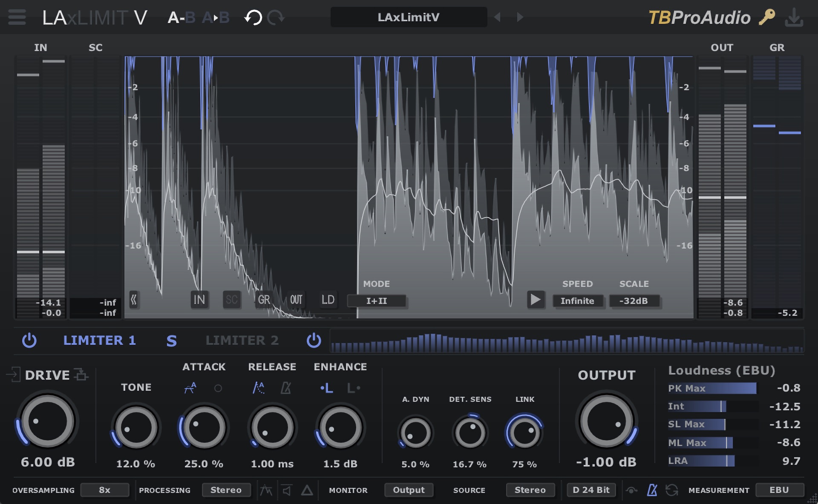
Task: Click the A. DYN knob
Action: point(415,433)
